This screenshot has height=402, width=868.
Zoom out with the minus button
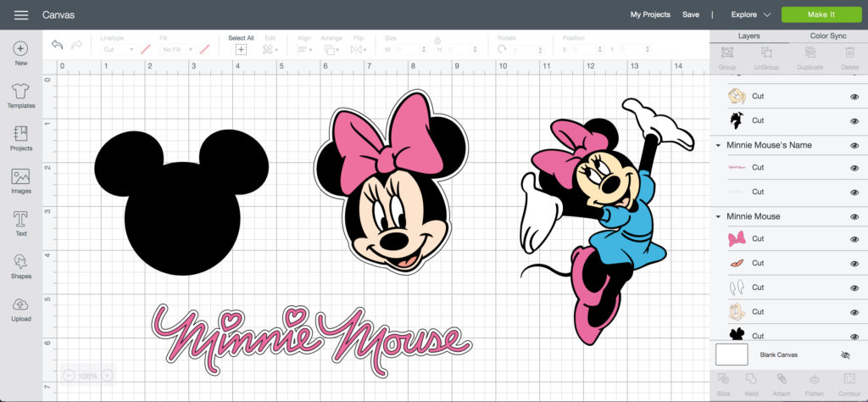[68, 376]
